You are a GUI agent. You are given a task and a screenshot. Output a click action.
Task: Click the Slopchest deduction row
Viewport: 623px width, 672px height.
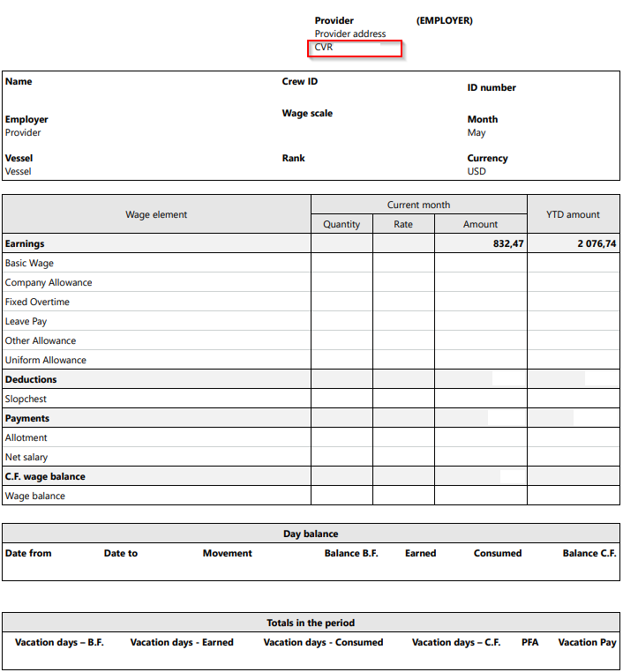pos(311,399)
